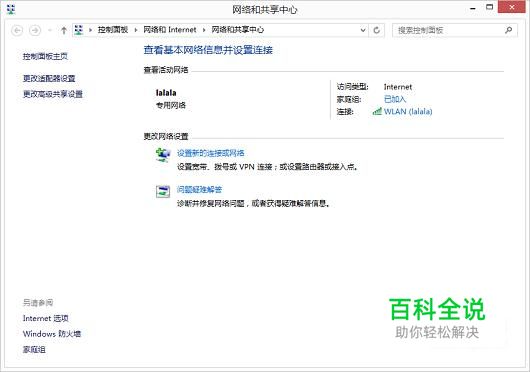Viewport: 530px width, 372px height.
Task: Click the WLAN signal strength icon
Action: tap(377, 111)
